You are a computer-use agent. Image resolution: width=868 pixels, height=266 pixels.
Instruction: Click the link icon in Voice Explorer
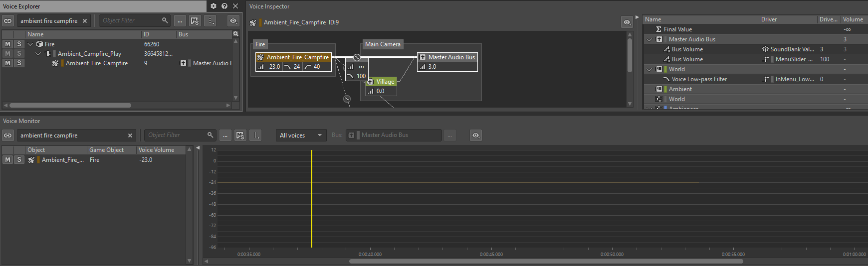pos(8,21)
